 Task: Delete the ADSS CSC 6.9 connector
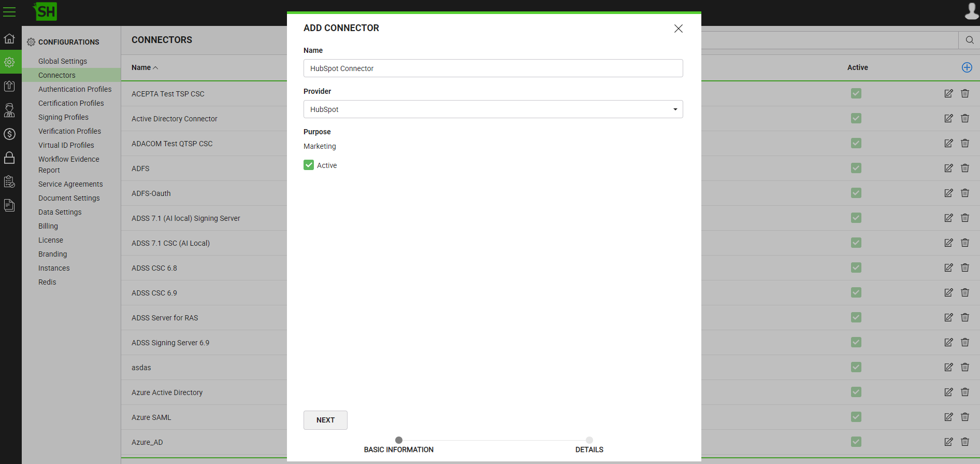965,292
